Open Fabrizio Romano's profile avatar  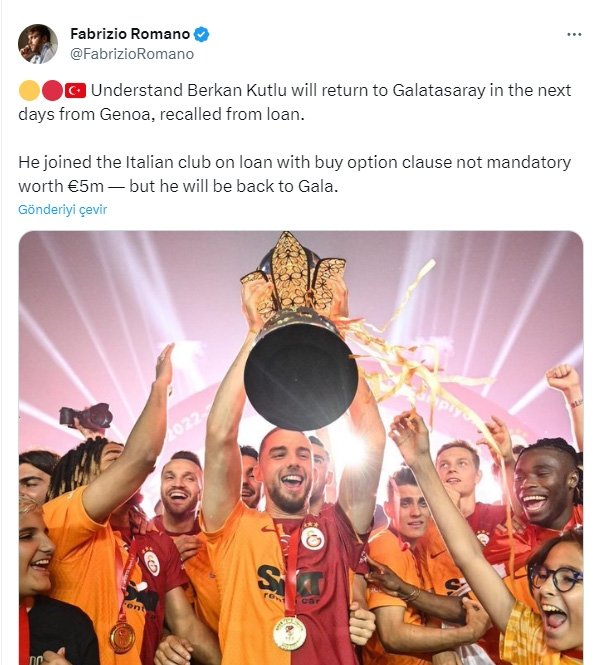(x=38, y=43)
